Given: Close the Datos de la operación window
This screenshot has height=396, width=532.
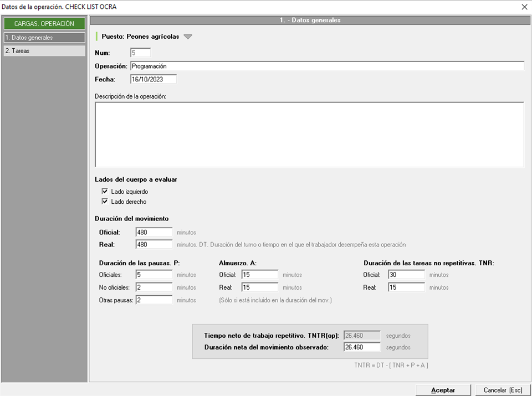Looking at the screenshot, I should tap(524, 7).
